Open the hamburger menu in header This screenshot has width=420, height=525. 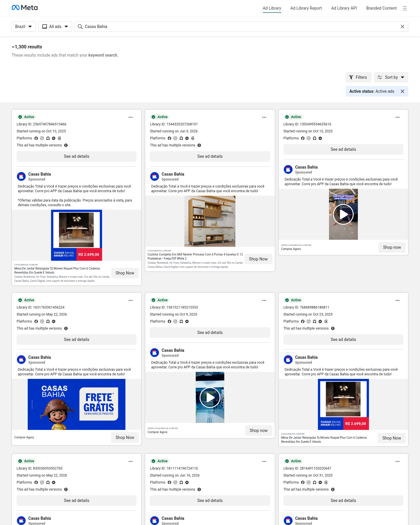click(x=405, y=8)
